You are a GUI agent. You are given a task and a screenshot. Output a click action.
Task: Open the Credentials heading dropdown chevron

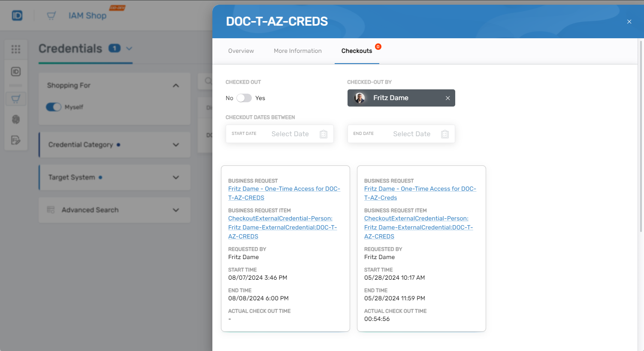click(x=129, y=49)
